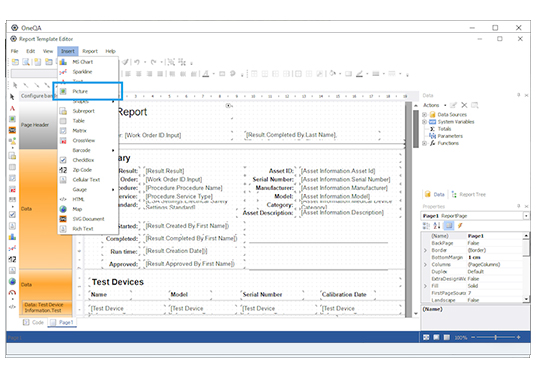Click the Configure bands button
Viewport: 538px width, 374px height.
pos(37,96)
